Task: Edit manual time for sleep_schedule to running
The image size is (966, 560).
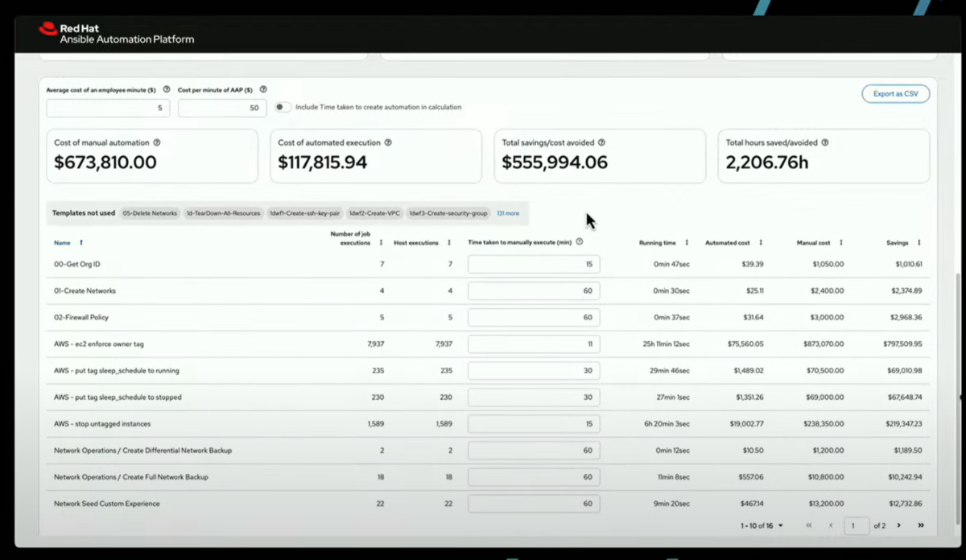Action: [534, 371]
